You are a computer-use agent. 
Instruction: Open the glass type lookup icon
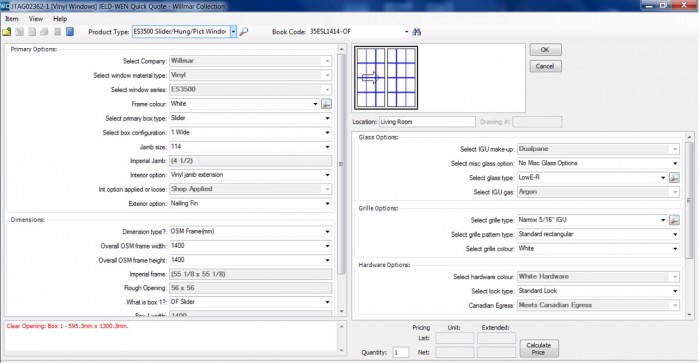tap(674, 178)
